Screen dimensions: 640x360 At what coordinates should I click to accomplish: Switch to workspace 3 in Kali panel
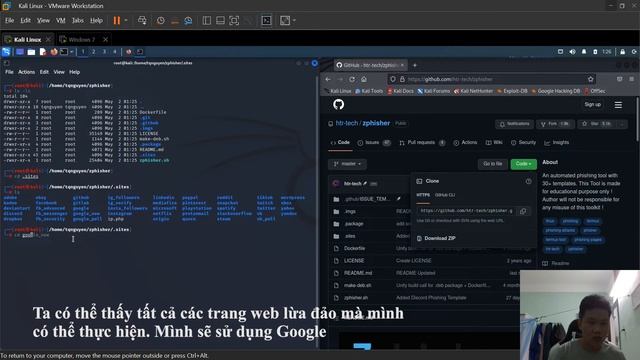[104, 52]
